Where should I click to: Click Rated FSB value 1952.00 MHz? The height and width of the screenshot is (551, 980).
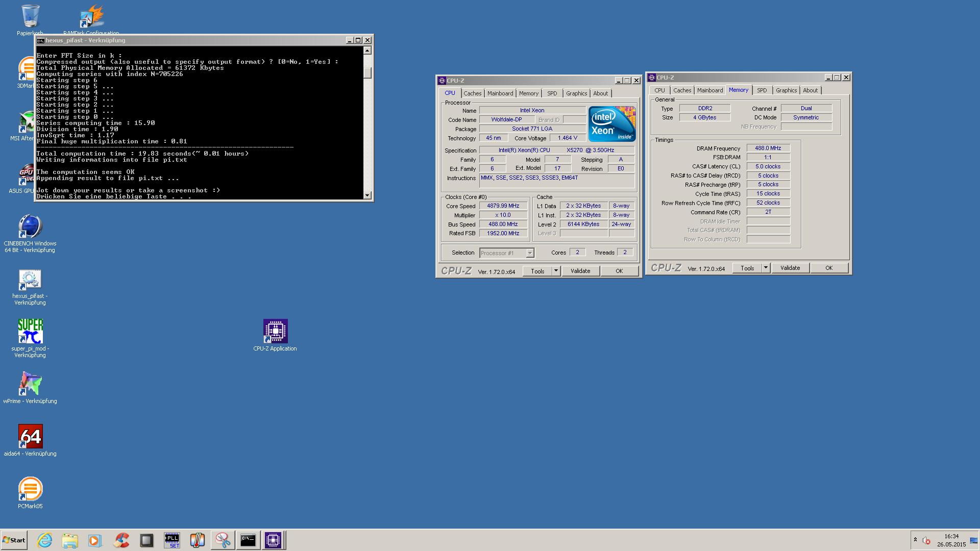click(503, 233)
